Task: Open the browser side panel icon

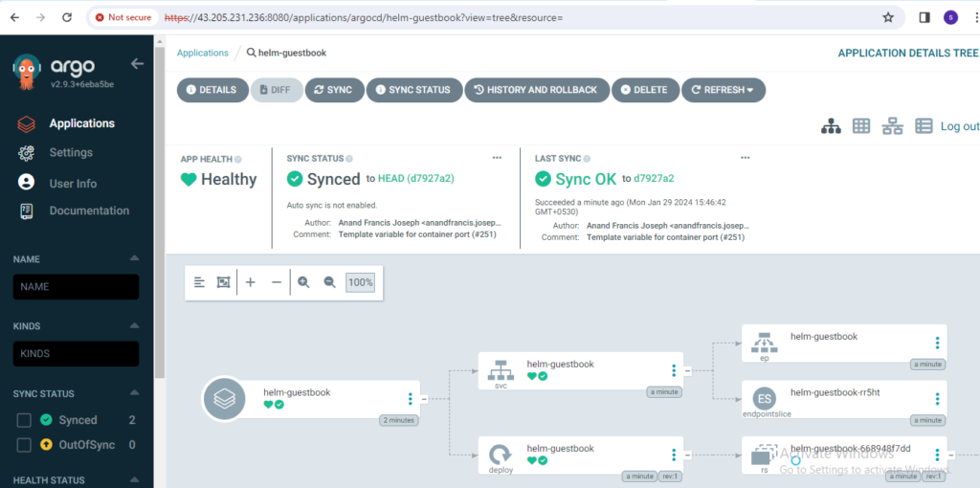Action: pyautogui.click(x=924, y=17)
